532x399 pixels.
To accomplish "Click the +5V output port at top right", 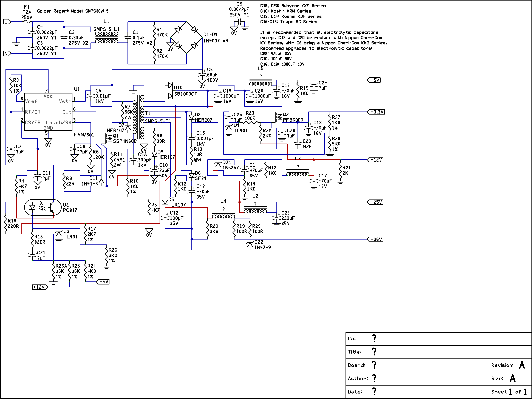I will point(374,80).
